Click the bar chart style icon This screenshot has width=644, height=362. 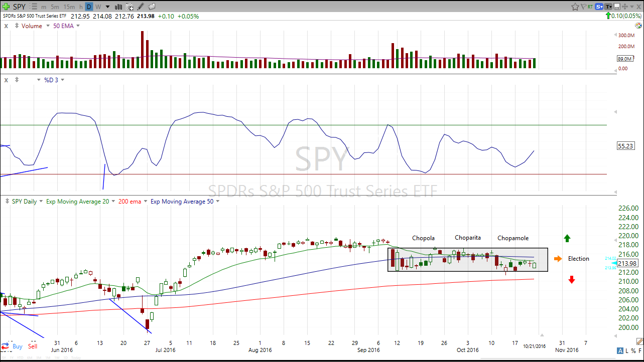click(118, 7)
